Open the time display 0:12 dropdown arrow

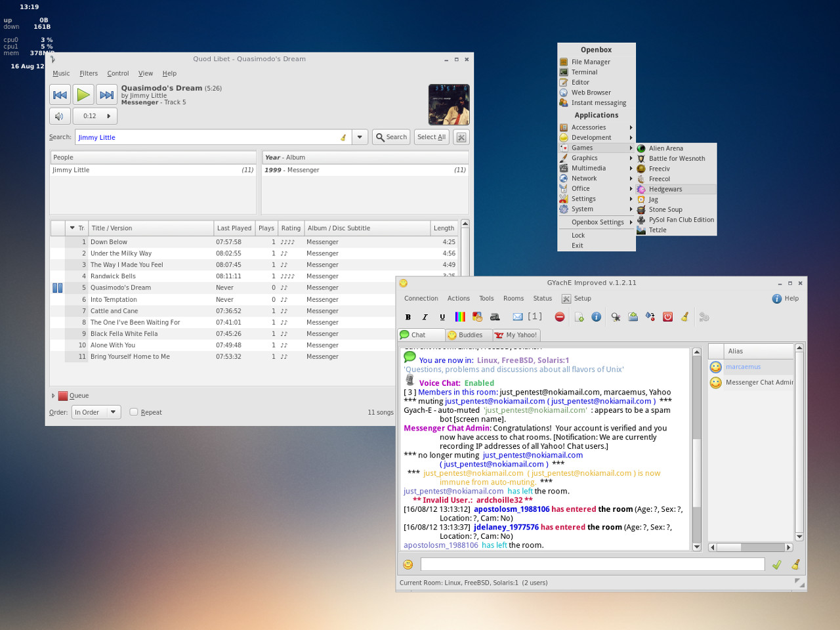click(x=108, y=116)
